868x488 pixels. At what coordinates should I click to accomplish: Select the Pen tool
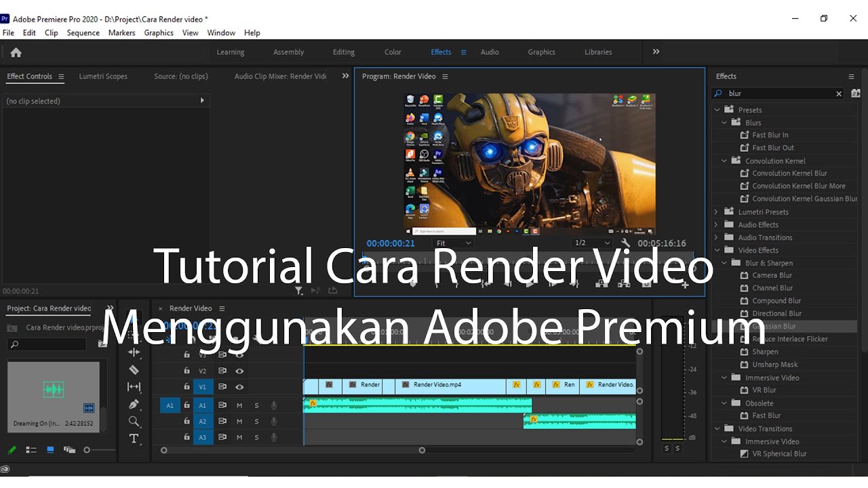pos(134,405)
